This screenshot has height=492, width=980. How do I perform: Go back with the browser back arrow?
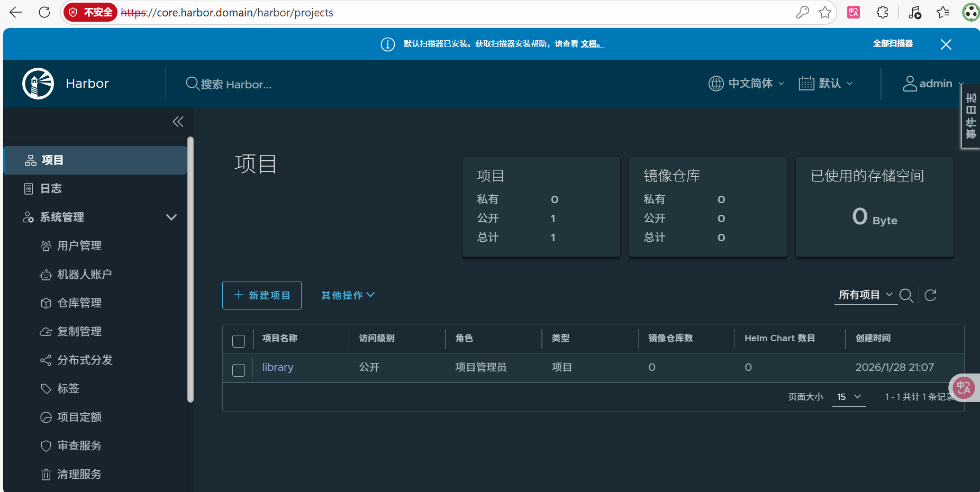pyautogui.click(x=16, y=12)
